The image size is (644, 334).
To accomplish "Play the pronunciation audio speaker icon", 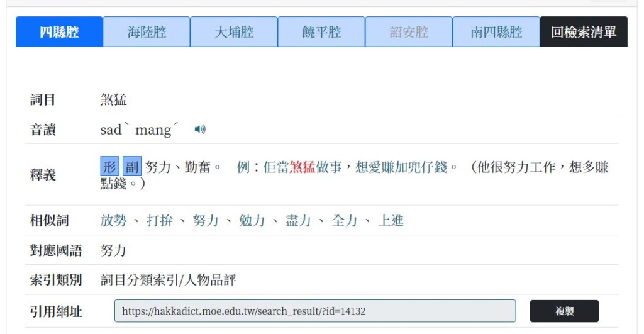I will [x=200, y=130].
